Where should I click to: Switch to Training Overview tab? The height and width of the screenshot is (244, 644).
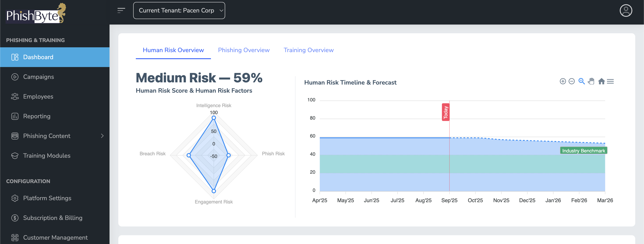point(308,50)
